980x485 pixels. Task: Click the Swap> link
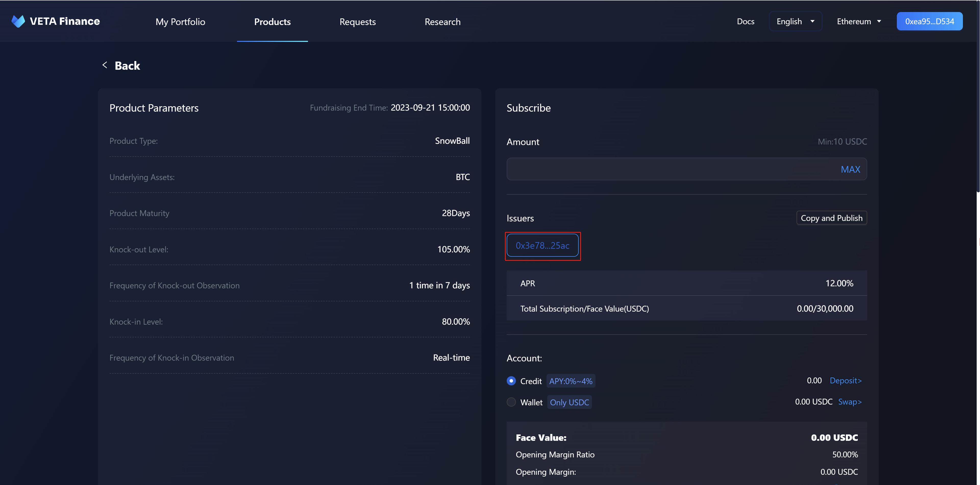point(850,402)
